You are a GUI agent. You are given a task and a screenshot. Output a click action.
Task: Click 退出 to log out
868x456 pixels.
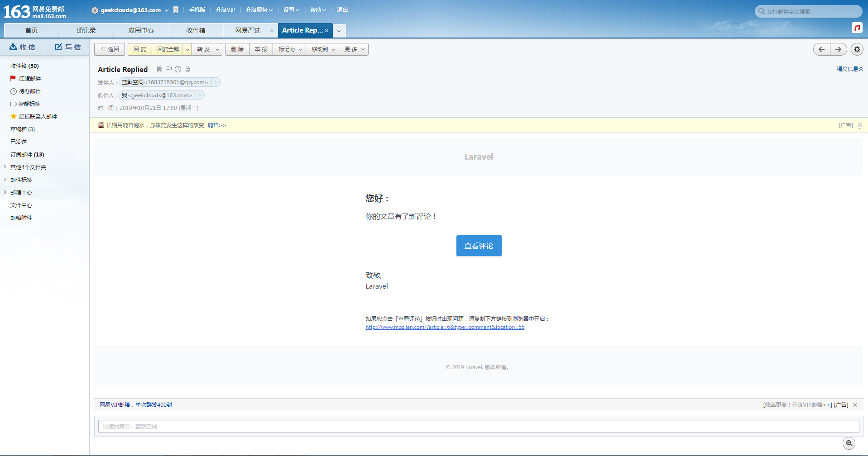(x=342, y=10)
